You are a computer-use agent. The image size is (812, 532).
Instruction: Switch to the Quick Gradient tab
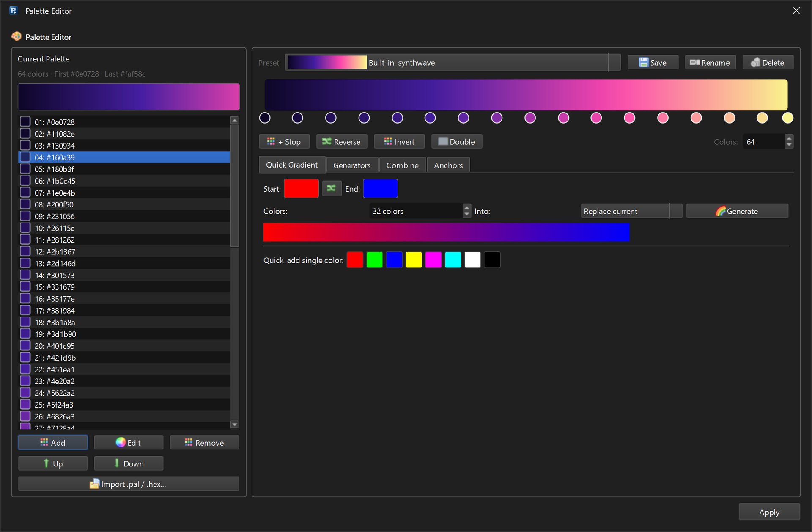pos(292,165)
